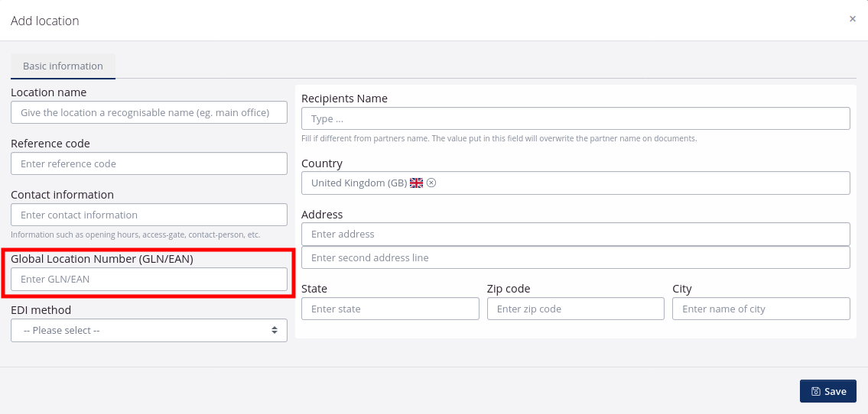Click the first address line input

[x=575, y=234]
